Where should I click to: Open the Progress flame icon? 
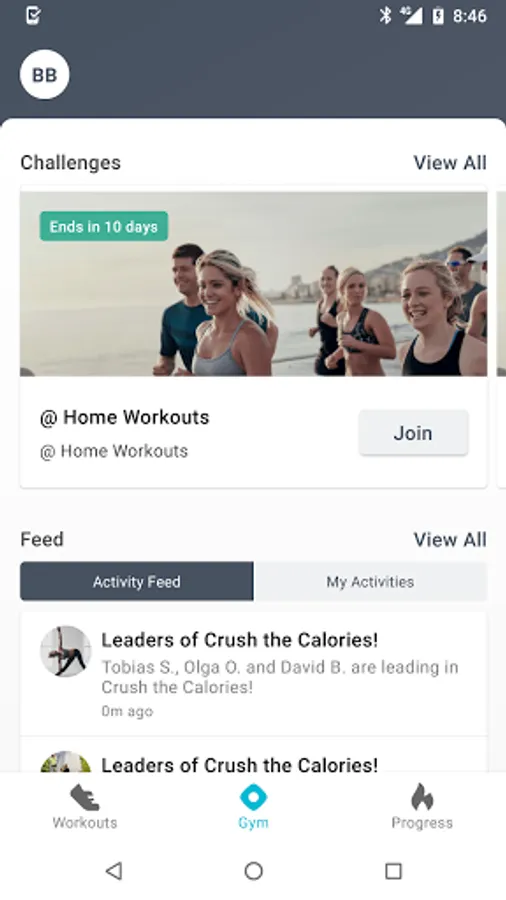click(422, 797)
